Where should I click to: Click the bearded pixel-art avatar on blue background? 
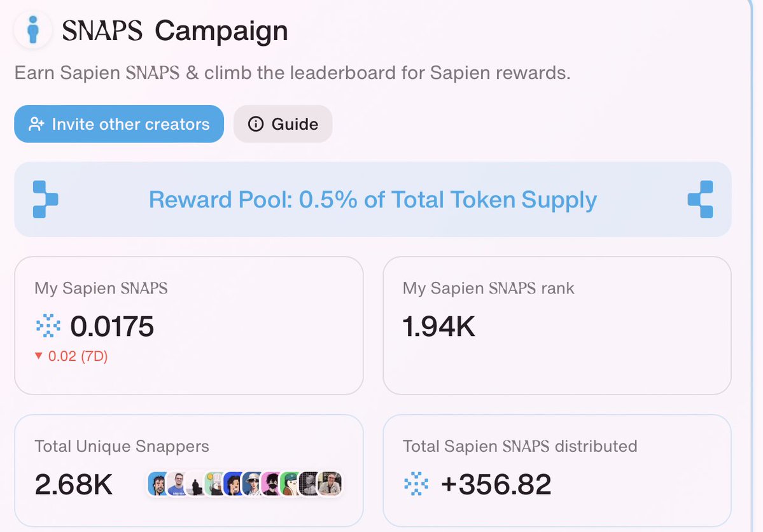(157, 484)
